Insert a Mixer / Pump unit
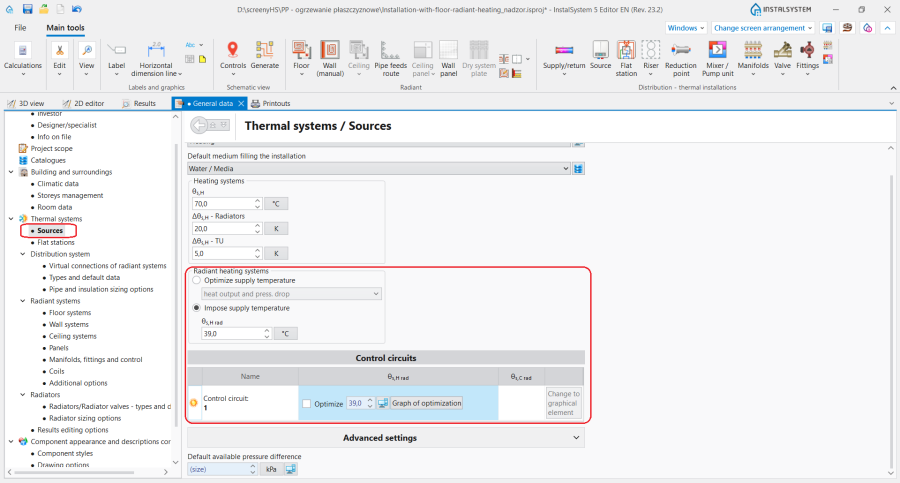 click(x=717, y=59)
